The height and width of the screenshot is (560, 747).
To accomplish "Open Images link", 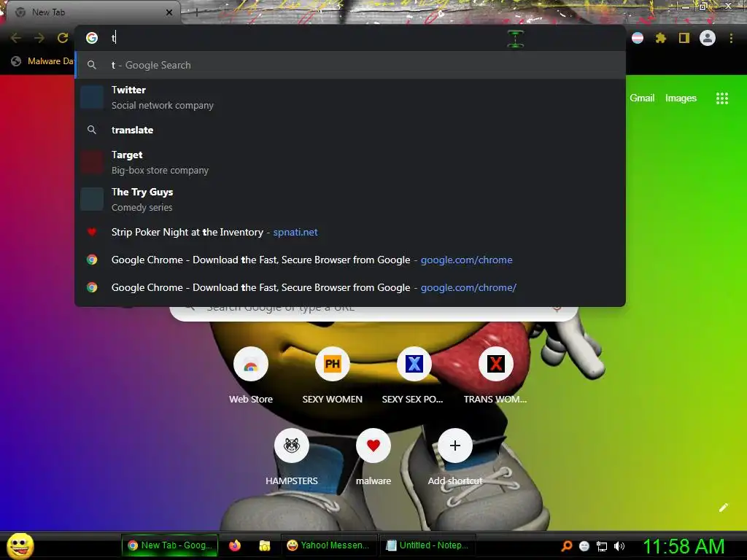I will tap(681, 98).
